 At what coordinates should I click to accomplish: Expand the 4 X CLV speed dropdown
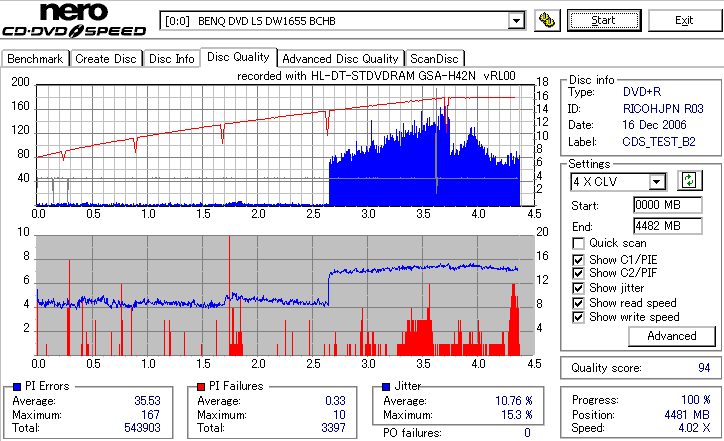(657, 182)
